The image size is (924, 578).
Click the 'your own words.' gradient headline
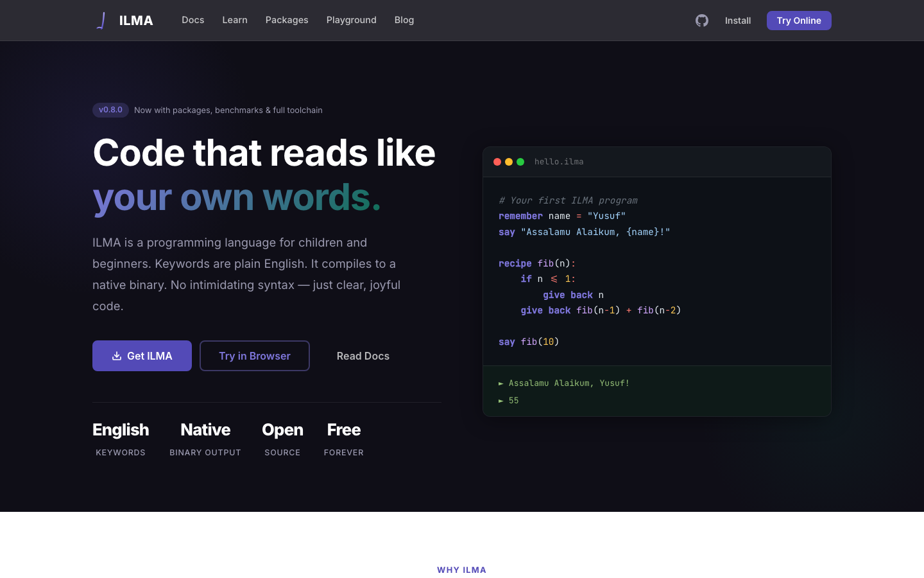pyautogui.click(x=237, y=197)
